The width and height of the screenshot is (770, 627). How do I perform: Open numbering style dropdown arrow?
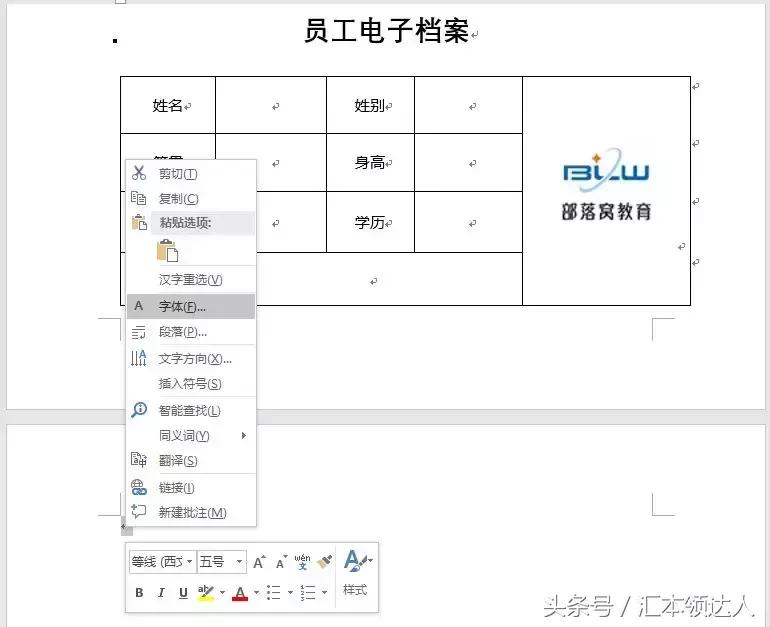pos(325,593)
